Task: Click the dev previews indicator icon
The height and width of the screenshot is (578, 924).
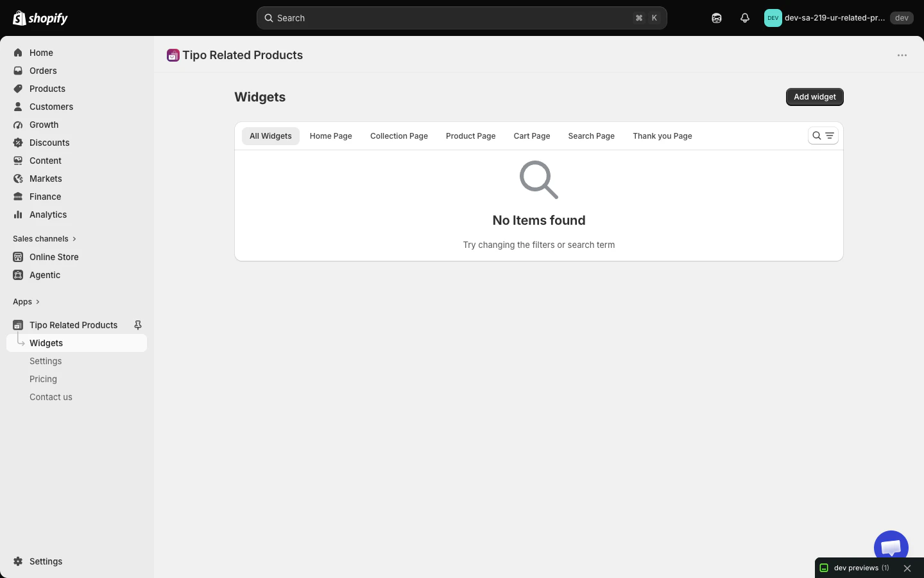Action: pos(825,568)
